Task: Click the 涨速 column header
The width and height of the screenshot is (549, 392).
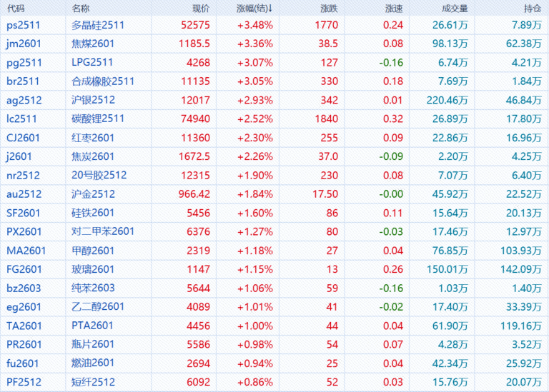Action: coord(394,8)
